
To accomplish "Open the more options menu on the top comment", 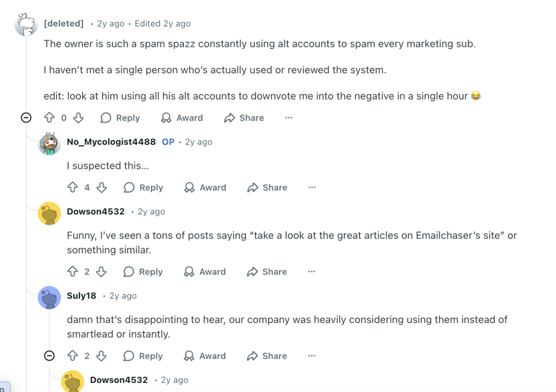I will pos(289,118).
